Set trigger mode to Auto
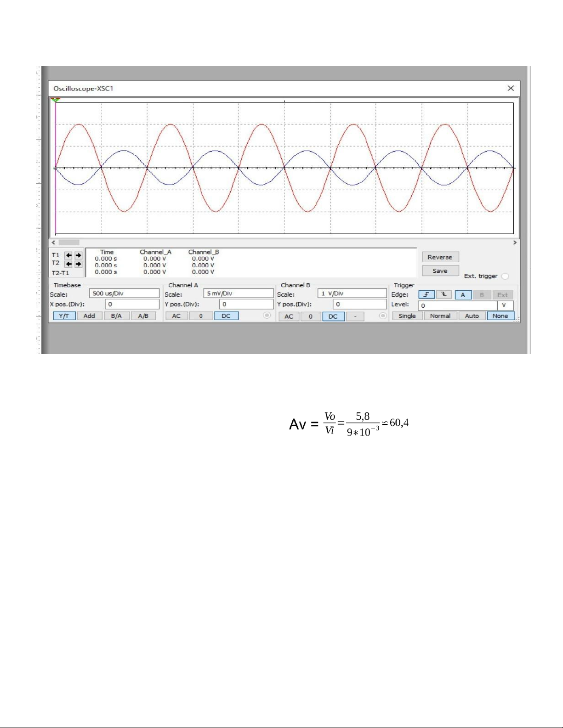The height and width of the screenshot is (728, 563). pos(472,316)
